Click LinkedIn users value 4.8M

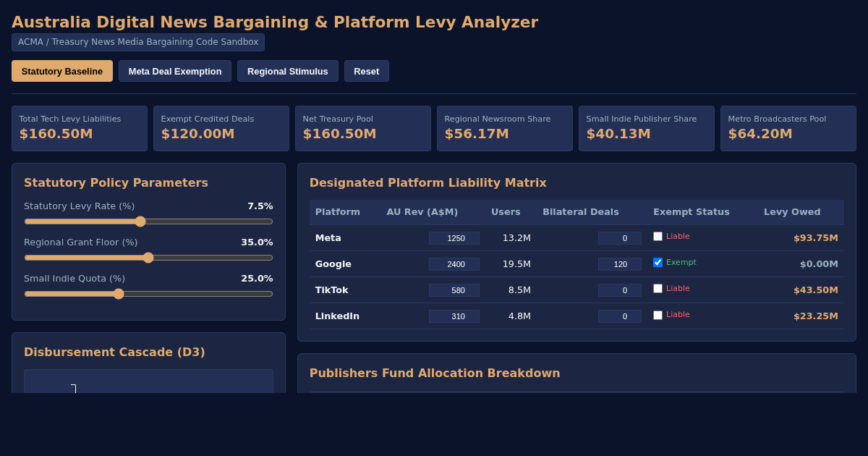click(x=519, y=316)
